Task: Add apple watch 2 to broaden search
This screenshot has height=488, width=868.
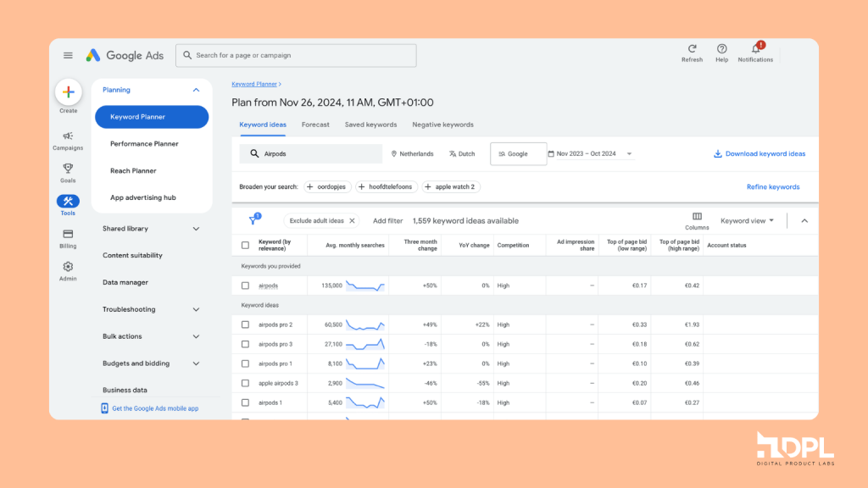Action: point(451,187)
